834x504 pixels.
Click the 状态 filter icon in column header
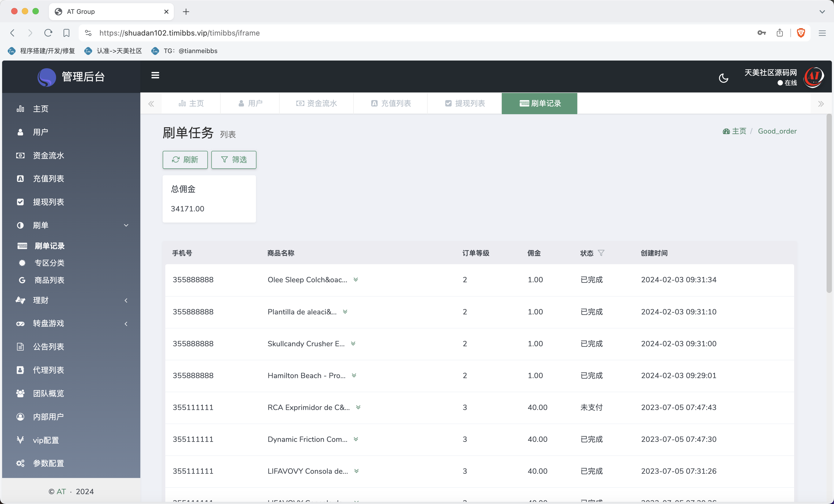(600, 253)
